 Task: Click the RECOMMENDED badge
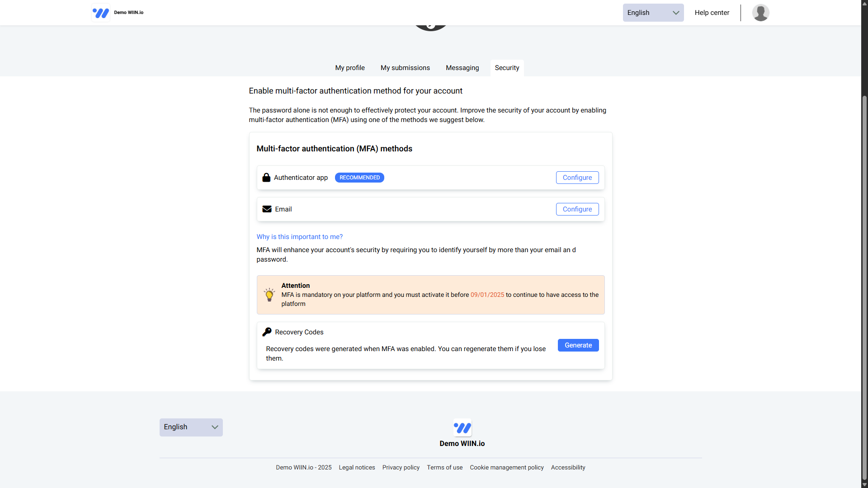[359, 178]
